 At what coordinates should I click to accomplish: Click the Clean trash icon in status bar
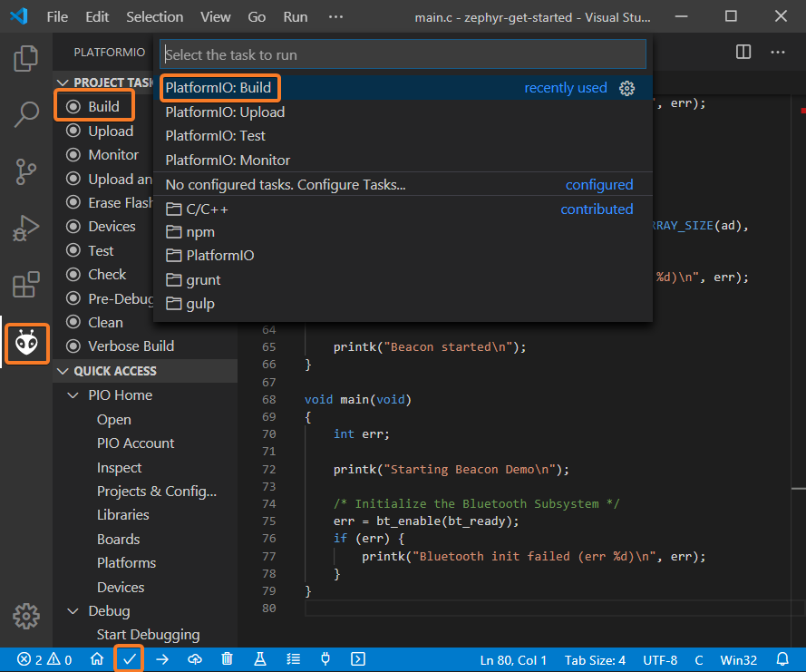(x=228, y=659)
